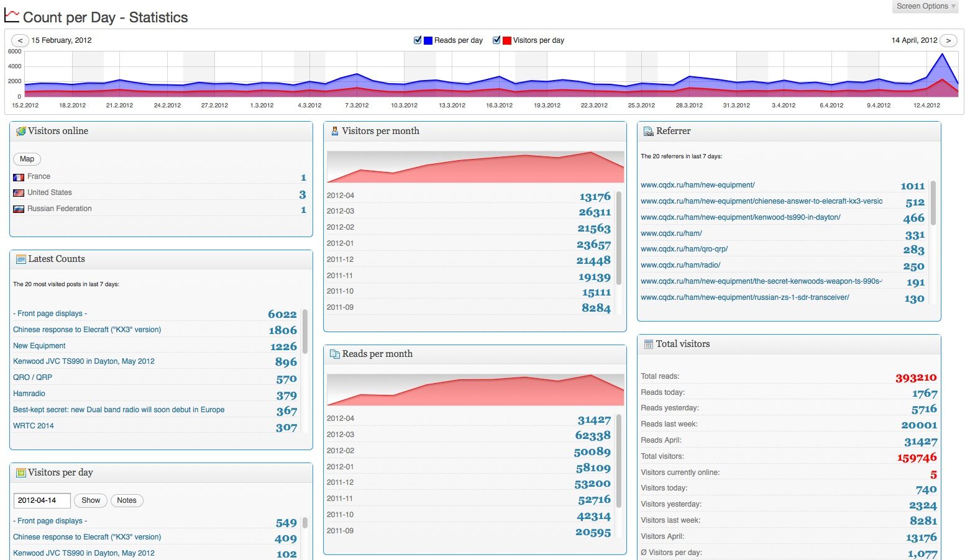Open the visitors Map button

(27, 159)
